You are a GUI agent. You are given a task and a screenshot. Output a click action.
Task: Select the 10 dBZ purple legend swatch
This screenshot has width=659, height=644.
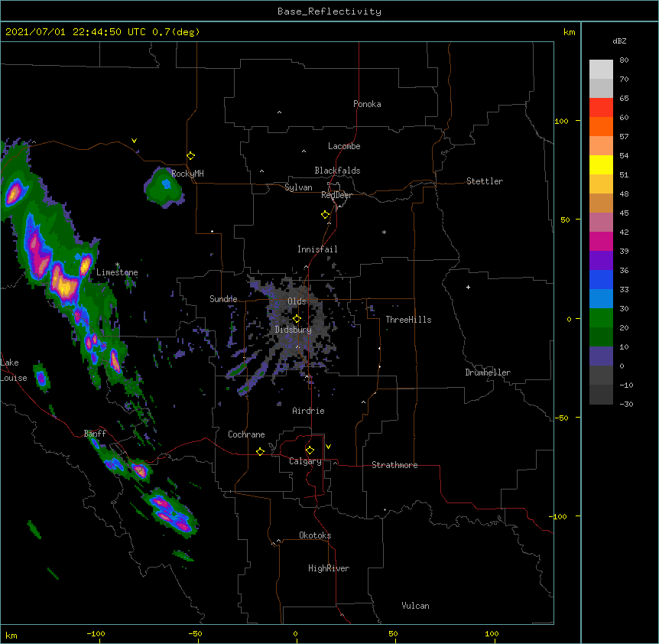601,356
